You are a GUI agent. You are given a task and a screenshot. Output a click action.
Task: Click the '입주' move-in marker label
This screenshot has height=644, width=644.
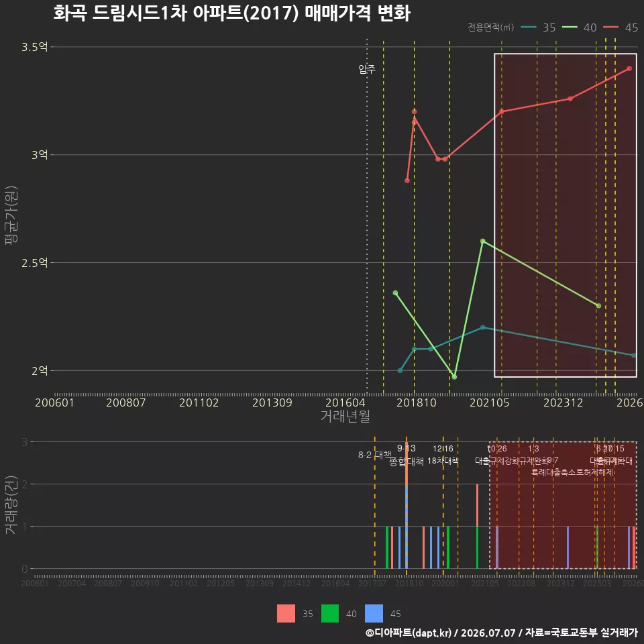pos(367,69)
